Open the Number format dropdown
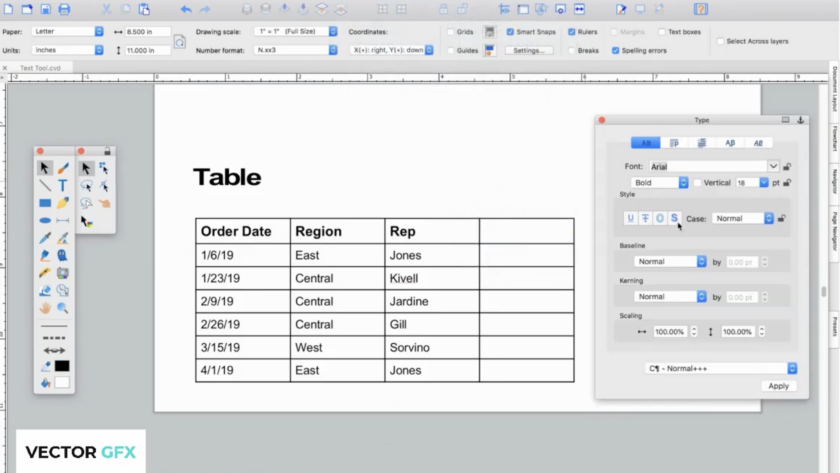The width and height of the screenshot is (840, 473). [296, 50]
